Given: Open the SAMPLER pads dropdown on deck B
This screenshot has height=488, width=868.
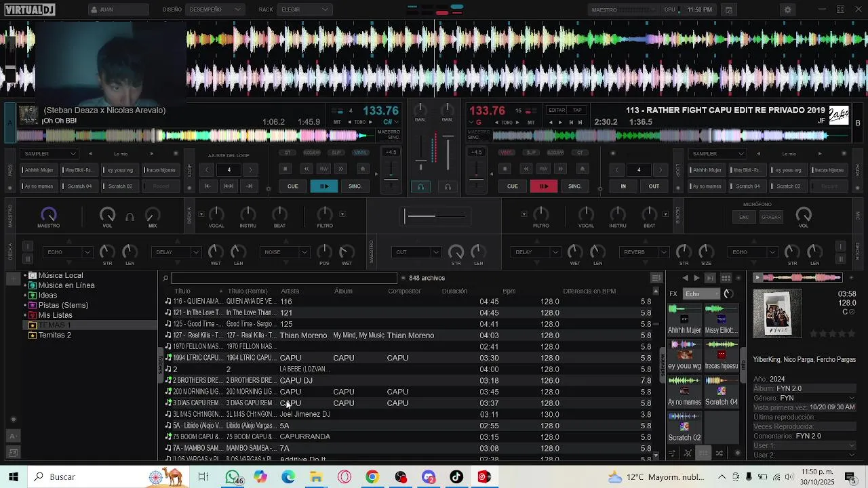Looking at the screenshot, I should [x=717, y=154].
